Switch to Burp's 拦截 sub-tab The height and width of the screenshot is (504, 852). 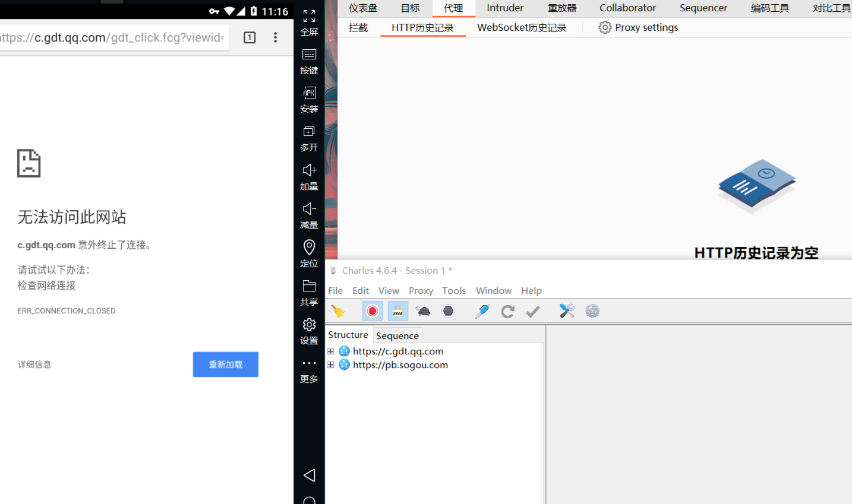358,28
